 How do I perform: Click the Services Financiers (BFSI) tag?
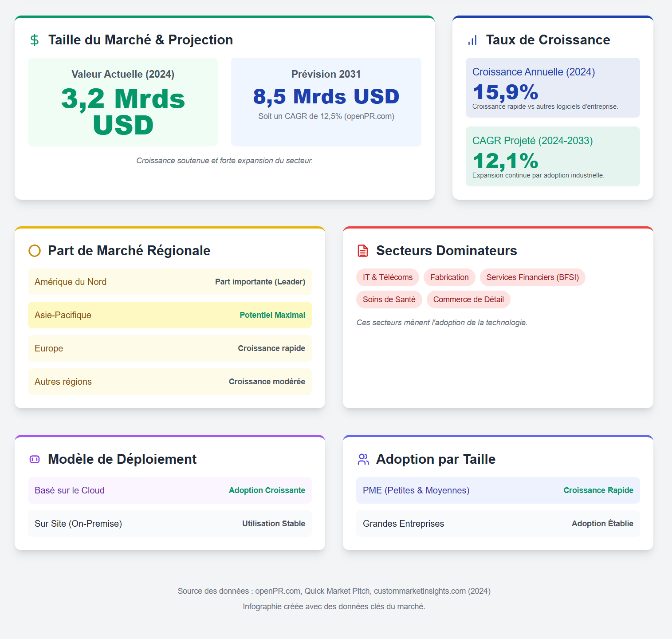coord(533,277)
